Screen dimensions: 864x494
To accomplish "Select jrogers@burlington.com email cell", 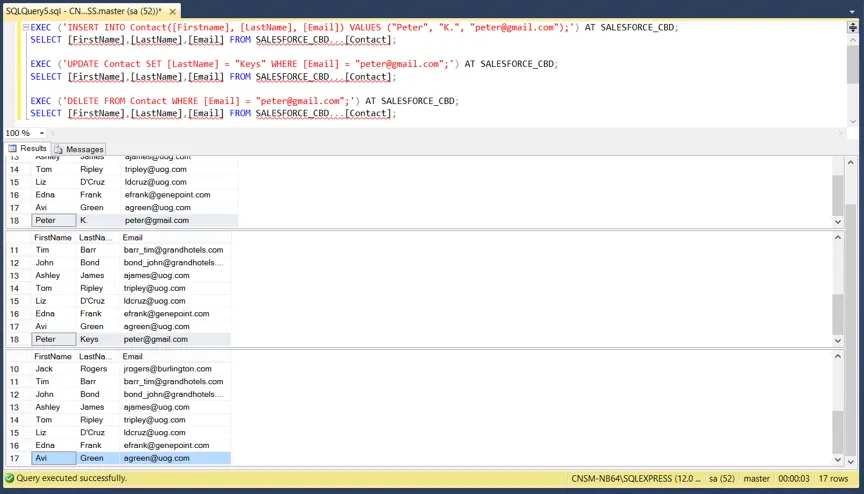I will pos(175,369).
